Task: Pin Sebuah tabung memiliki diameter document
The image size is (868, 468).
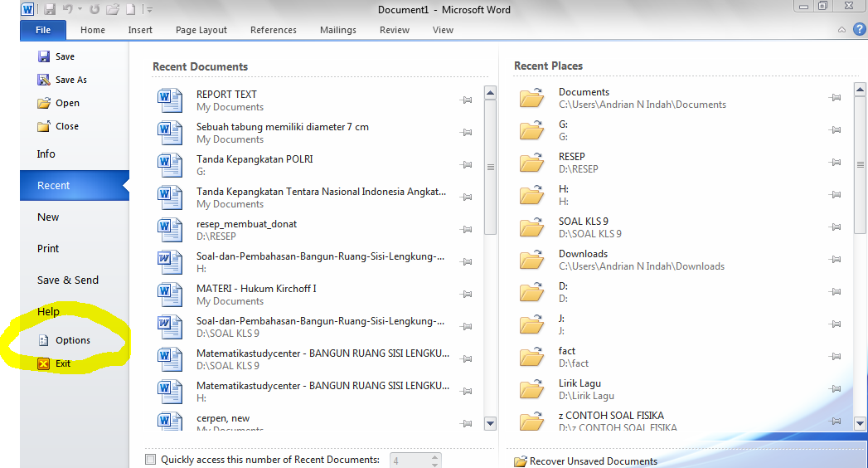Action: [466, 133]
